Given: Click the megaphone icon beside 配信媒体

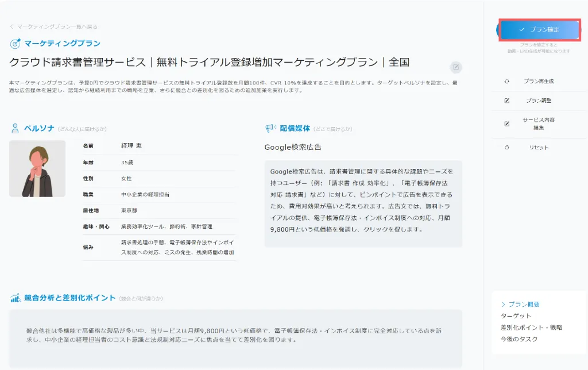Looking at the screenshot, I should [x=270, y=128].
